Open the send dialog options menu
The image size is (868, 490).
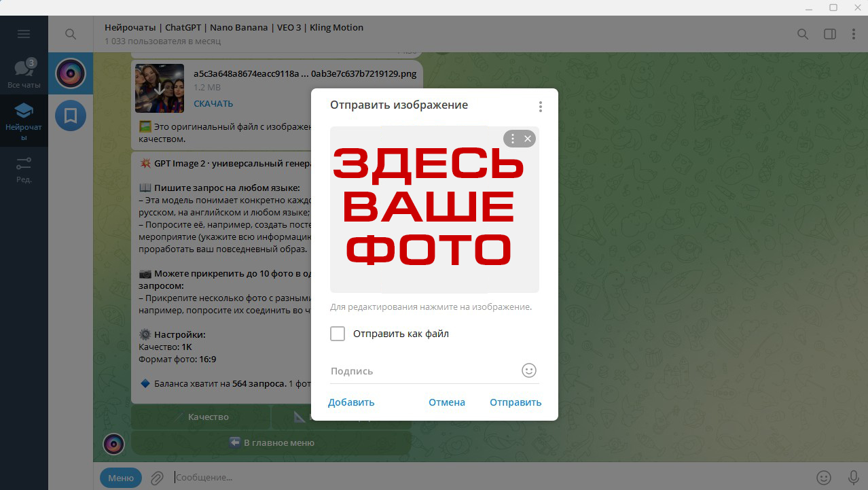click(x=541, y=107)
